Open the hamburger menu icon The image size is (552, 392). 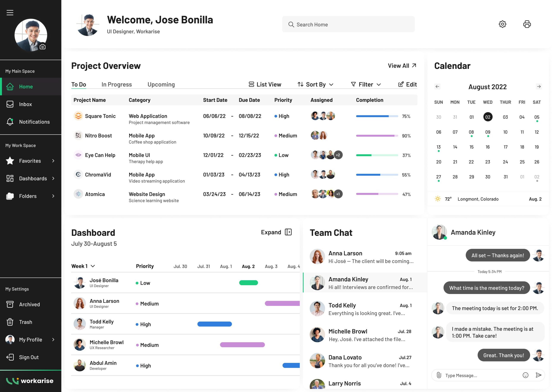tap(10, 12)
